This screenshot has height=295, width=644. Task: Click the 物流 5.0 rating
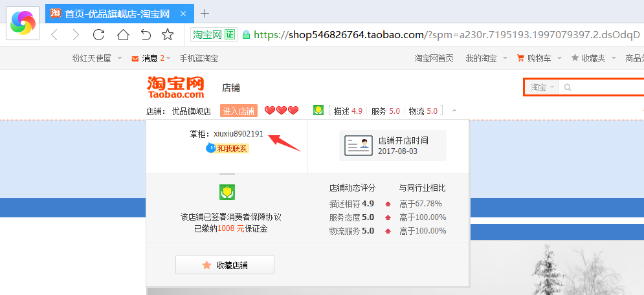(423, 111)
